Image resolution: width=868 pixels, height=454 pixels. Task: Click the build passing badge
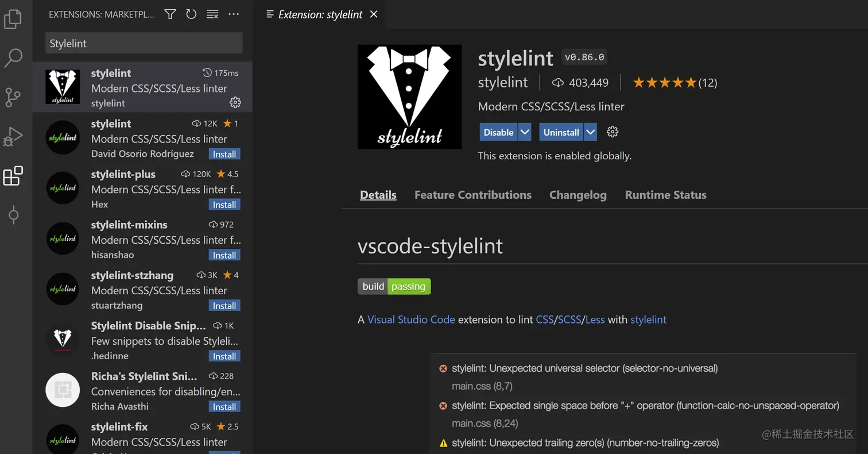coord(394,286)
